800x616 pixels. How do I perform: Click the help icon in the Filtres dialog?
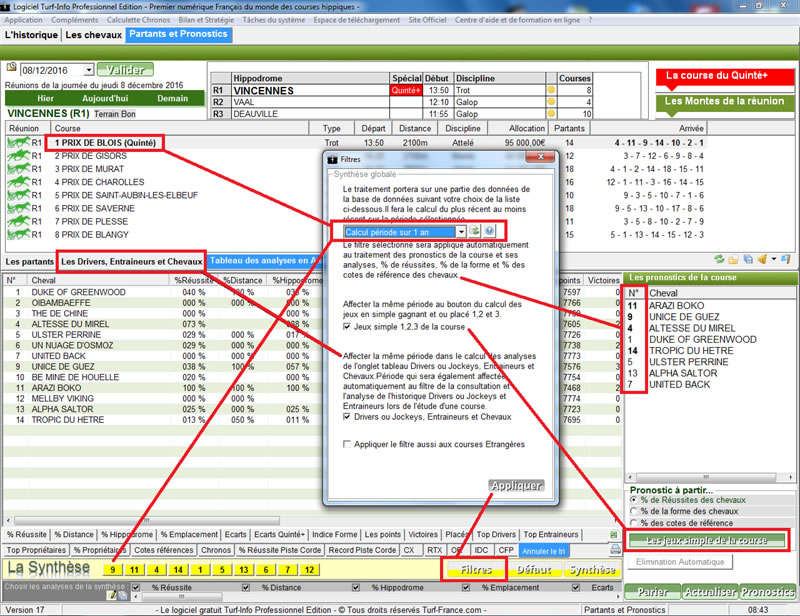(x=491, y=231)
